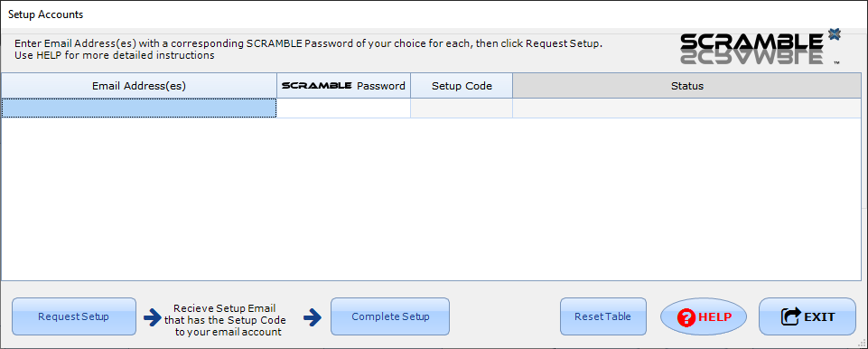
Task: Click the SCRAMBLE Password input cell
Action: tap(344, 108)
